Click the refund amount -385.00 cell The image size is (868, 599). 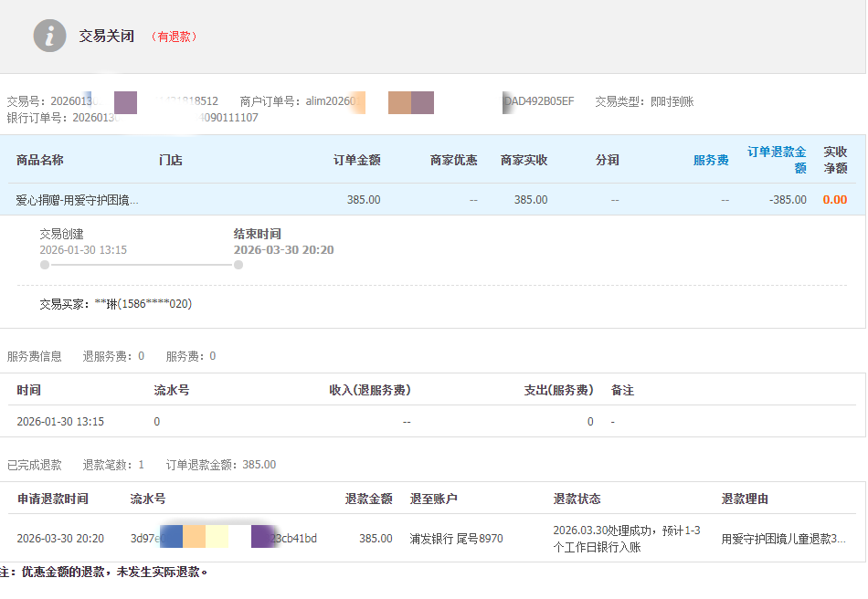(788, 200)
